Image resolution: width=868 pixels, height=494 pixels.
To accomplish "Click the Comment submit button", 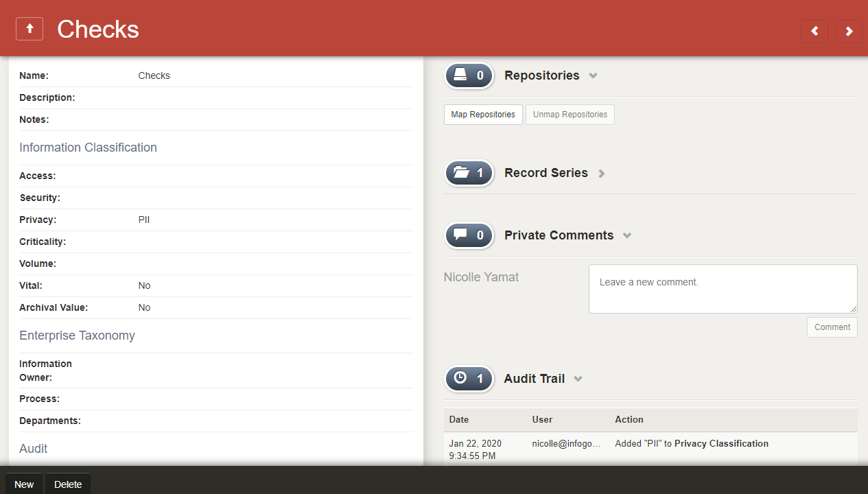I will 832,327.
